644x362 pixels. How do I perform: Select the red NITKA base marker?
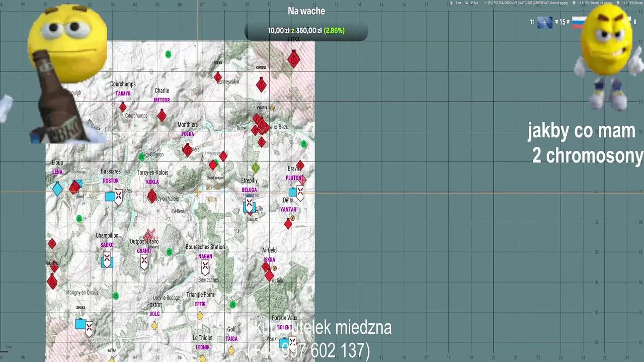click(294, 59)
